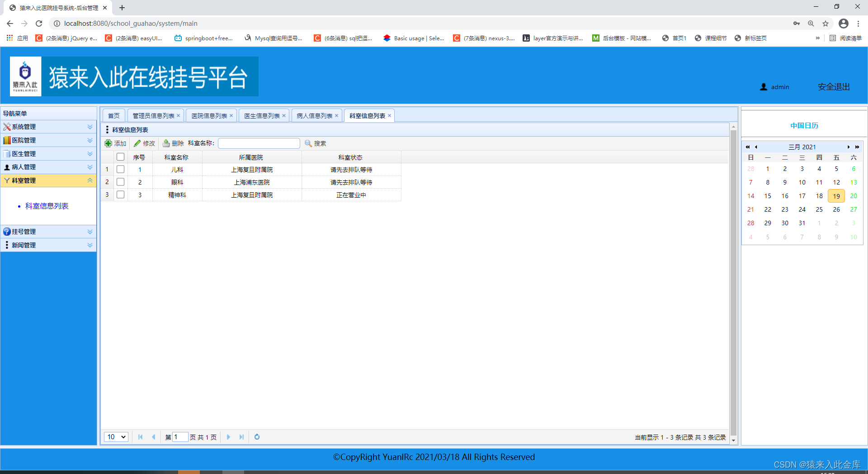868x474 pixels.
Task: Click the browser address bar
Action: click(x=420, y=24)
